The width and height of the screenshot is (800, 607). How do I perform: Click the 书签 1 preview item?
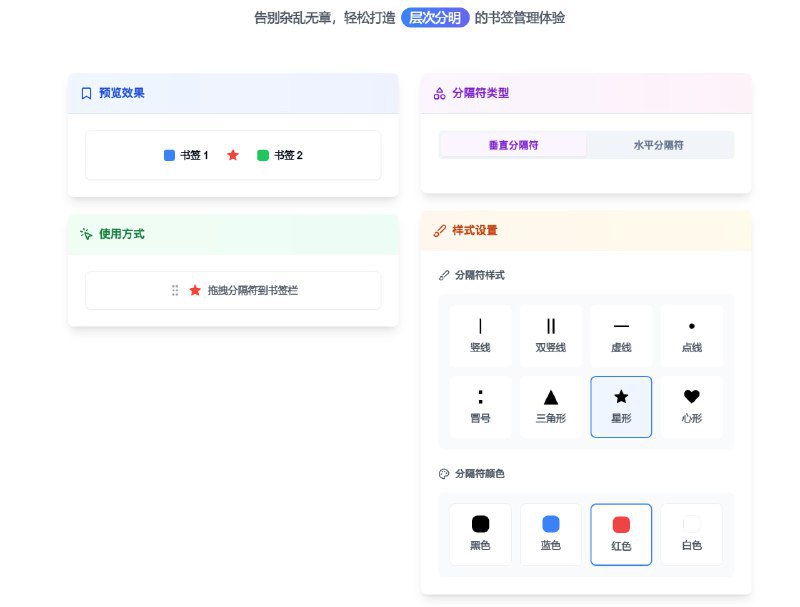(x=189, y=155)
